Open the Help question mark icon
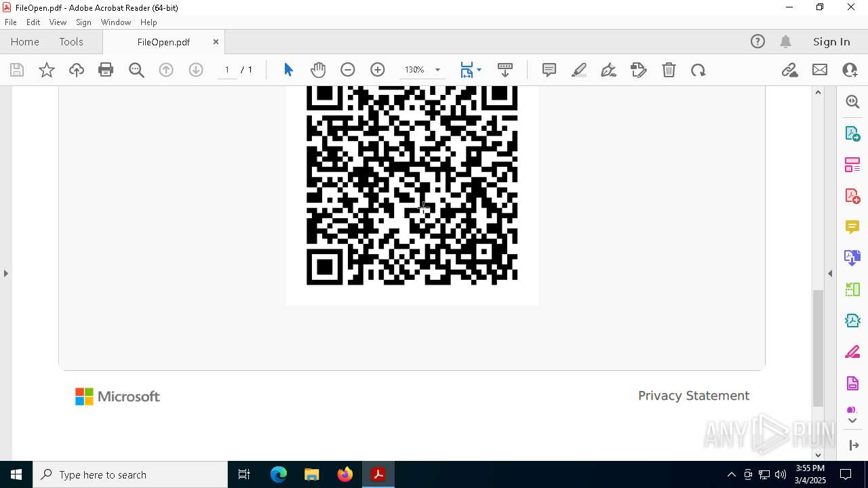The width and height of the screenshot is (868, 488). coord(757,41)
